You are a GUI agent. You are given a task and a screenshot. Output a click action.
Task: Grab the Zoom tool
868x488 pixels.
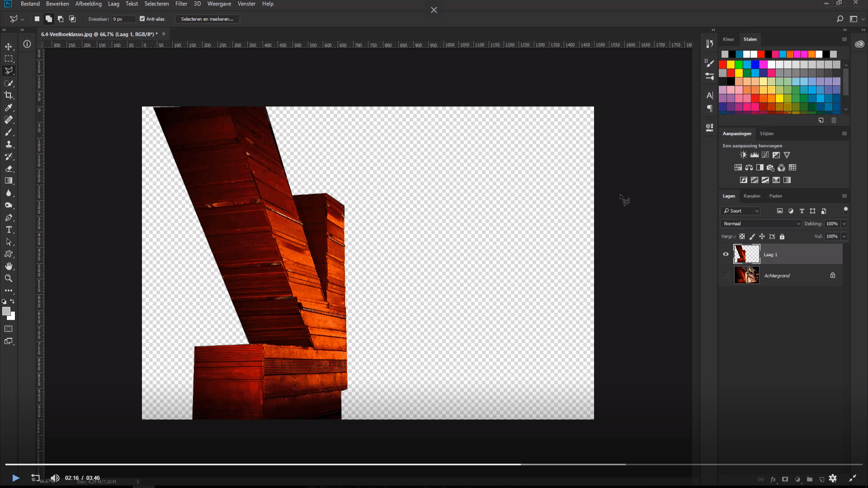tap(9, 279)
